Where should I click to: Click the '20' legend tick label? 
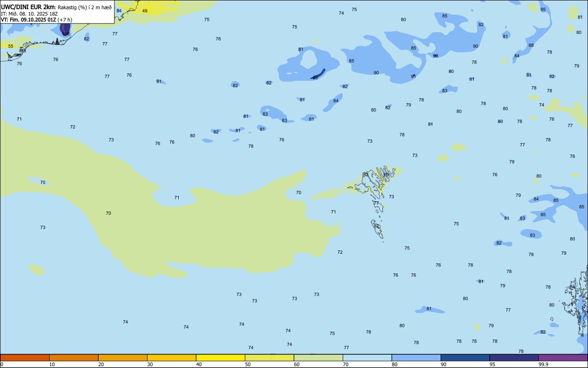click(x=101, y=364)
